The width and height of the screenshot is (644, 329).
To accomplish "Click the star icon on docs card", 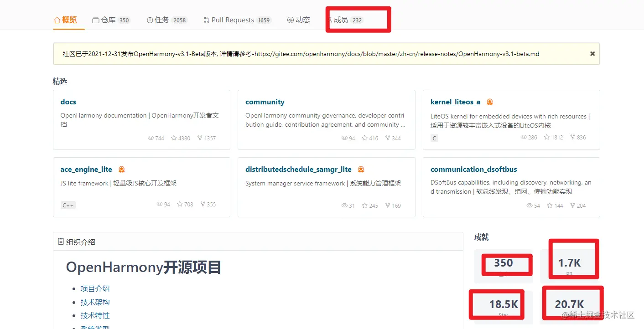I will click(174, 138).
